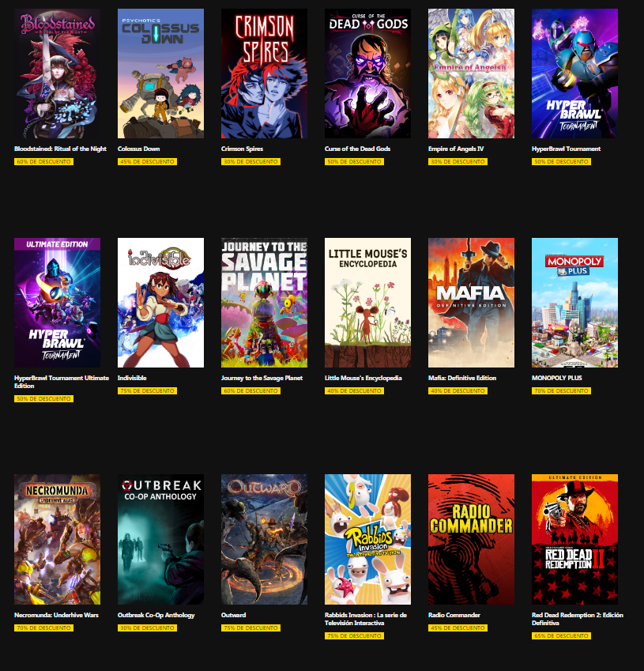Click the Little Mouse's Encyclopedia cover

[x=368, y=303]
